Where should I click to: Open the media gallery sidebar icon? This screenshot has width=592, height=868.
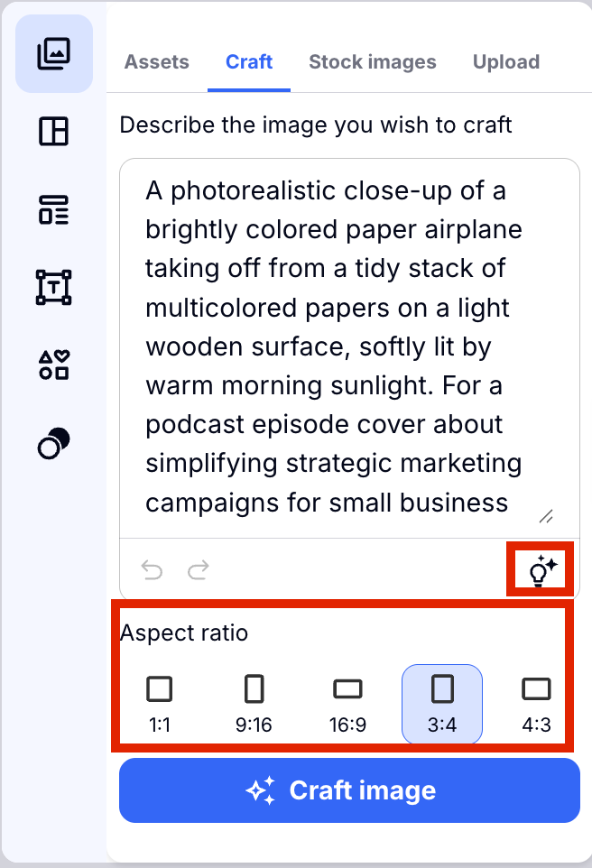54,54
